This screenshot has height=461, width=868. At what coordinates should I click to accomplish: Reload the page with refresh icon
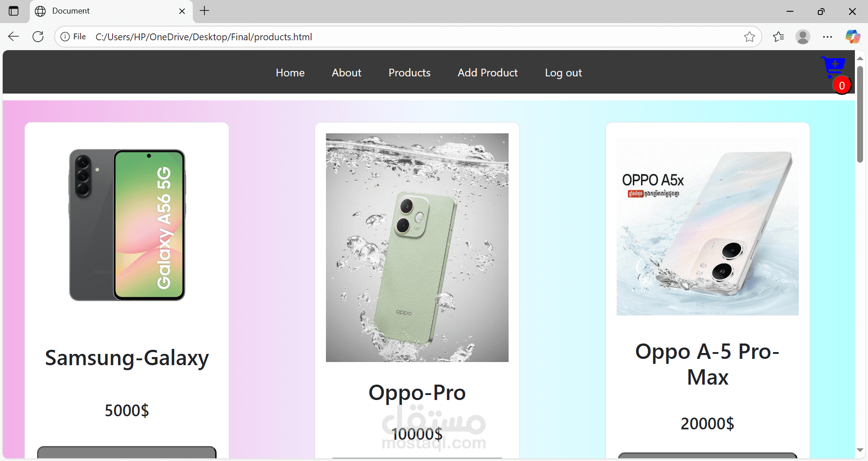(38, 37)
